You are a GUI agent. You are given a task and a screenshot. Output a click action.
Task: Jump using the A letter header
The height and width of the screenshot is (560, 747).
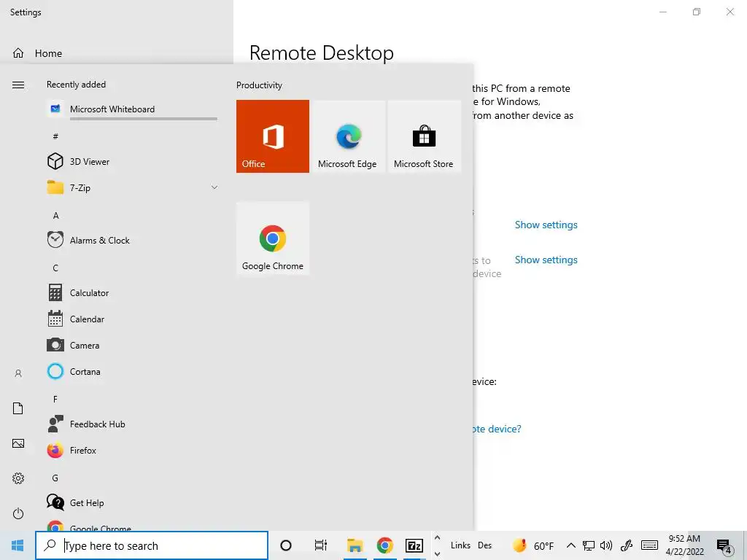(55, 215)
